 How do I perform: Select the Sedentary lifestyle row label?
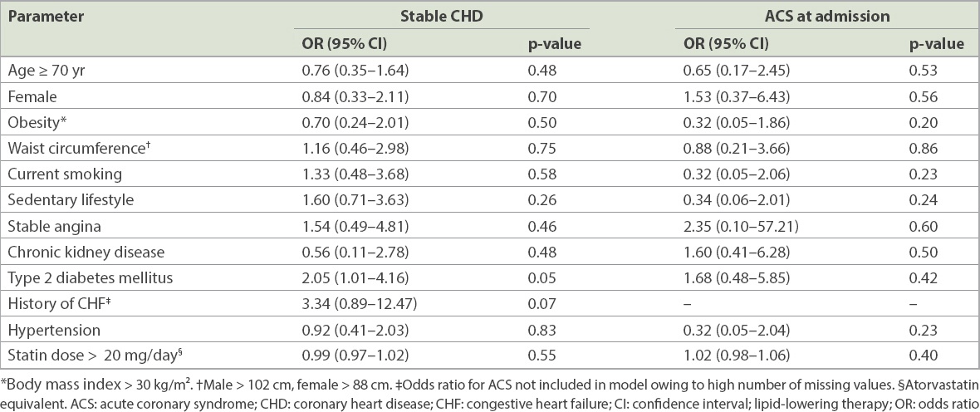[71, 200]
